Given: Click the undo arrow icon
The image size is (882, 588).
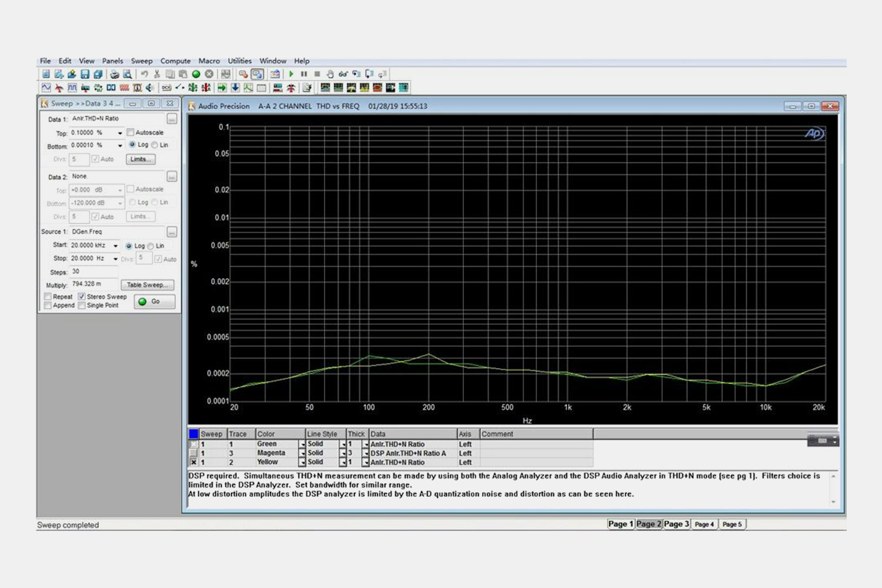Looking at the screenshot, I should coord(144,74).
